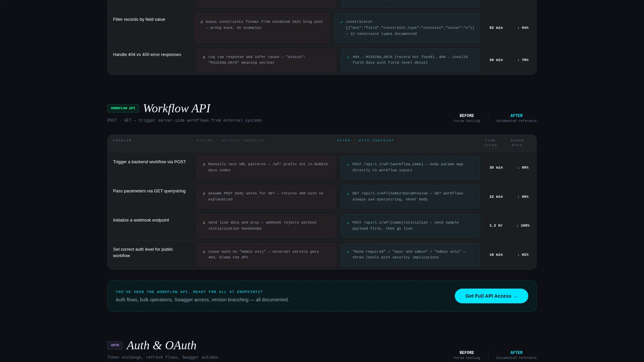Click the 'AFTER · WITH ENDPOINT' column header

(x=366, y=141)
